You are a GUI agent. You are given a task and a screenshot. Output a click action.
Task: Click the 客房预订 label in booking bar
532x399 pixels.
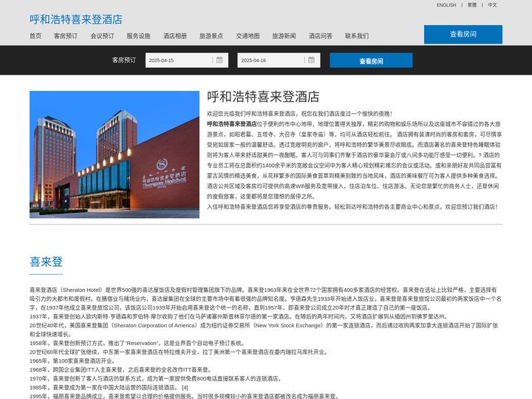pos(124,60)
